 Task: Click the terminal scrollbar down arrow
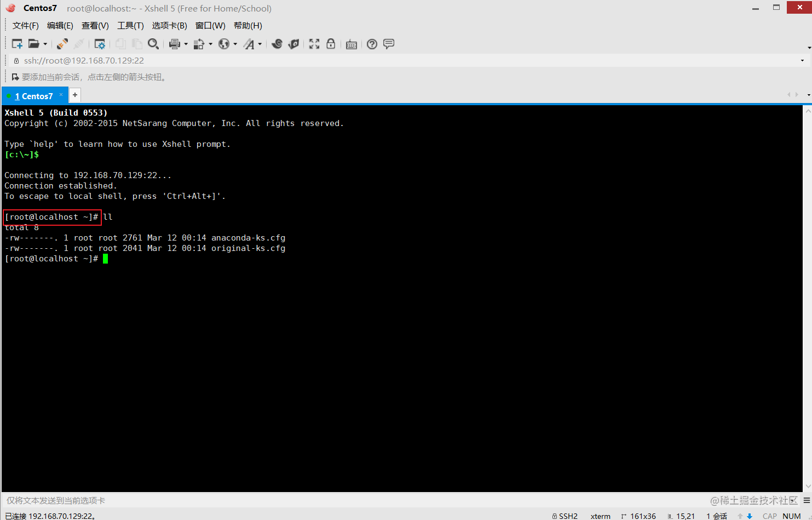pos(808,486)
